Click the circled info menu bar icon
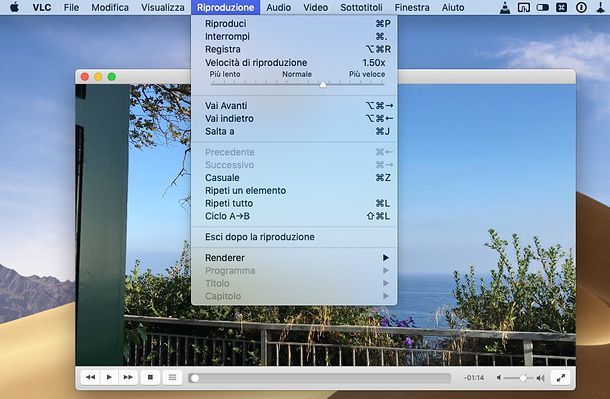This screenshot has height=399, width=610. (x=581, y=7)
